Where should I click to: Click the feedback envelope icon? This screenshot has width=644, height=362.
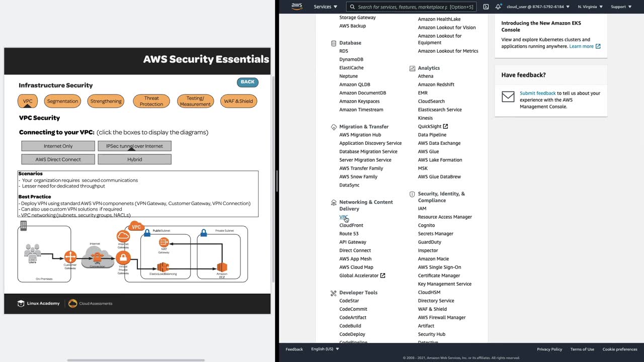(x=508, y=97)
